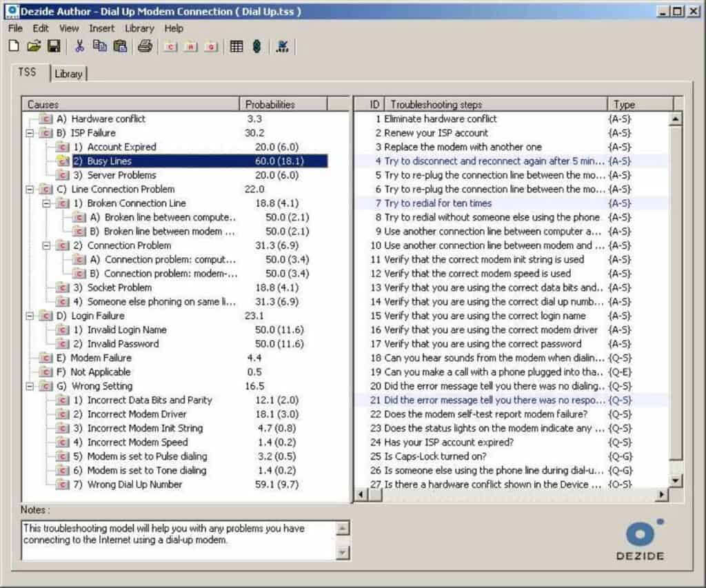This screenshot has height=588, width=706.
Task: Click the cause icon beside Account Expired
Action: [x=63, y=147]
